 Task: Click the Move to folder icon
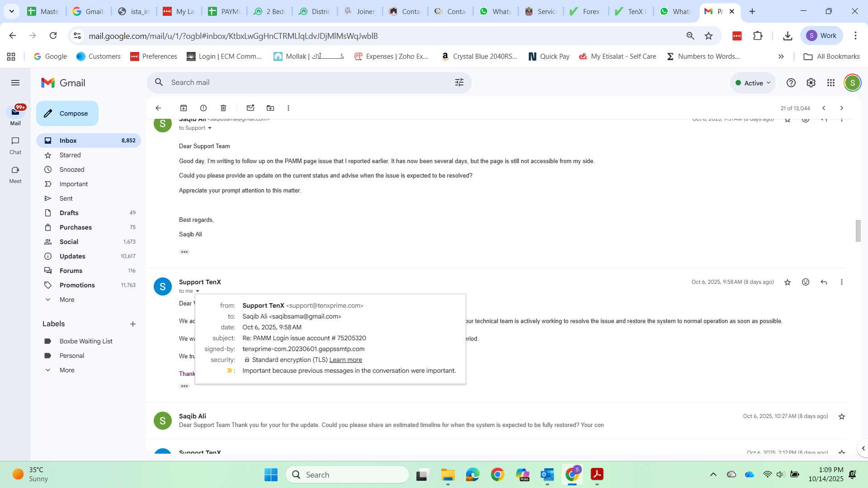coord(270,108)
